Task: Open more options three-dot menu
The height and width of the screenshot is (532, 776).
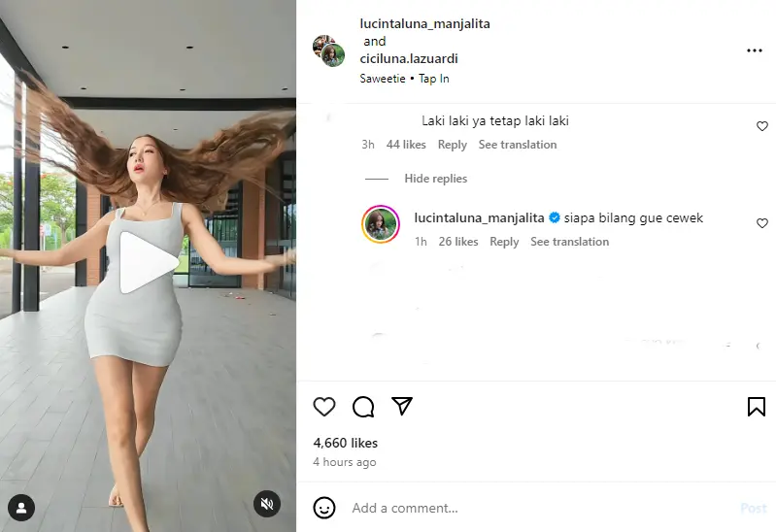Action: tap(755, 50)
